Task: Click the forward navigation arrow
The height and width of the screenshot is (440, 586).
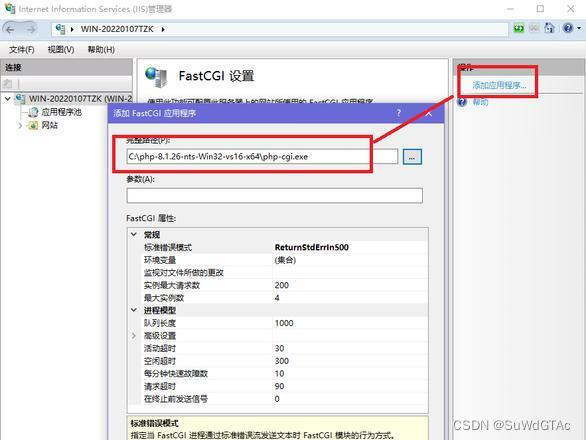Action: pyautogui.click(x=31, y=29)
